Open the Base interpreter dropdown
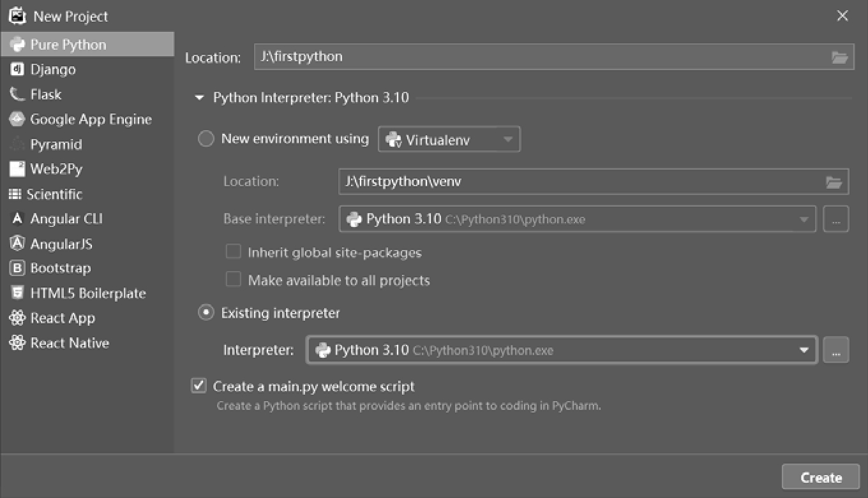This screenshot has height=498, width=868. [578, 219]
